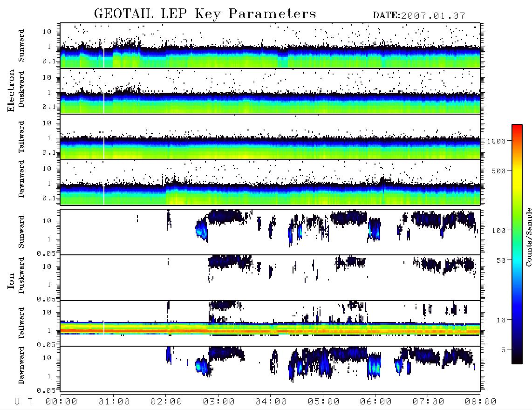This screenshot has height=410, width=532.
Task: Click the Electron Sunward panel label
Action: pyautogui.click(x=21, y=46)
